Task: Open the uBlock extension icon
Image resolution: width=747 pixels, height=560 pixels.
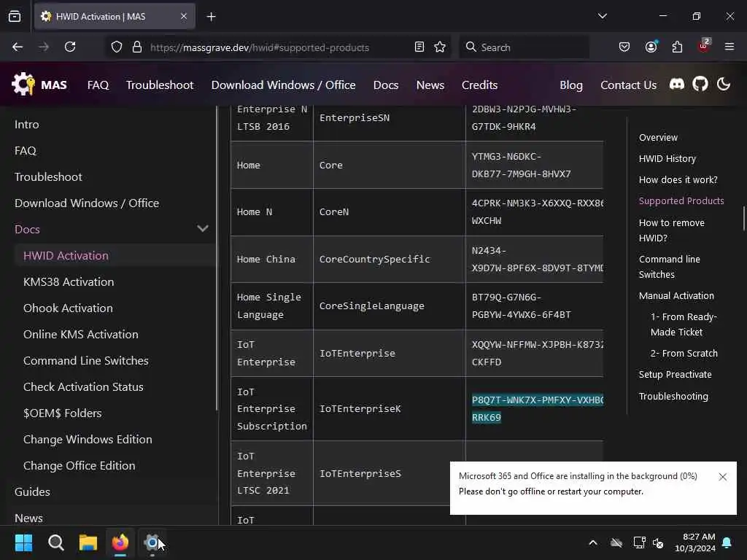Action: point(704,46)
